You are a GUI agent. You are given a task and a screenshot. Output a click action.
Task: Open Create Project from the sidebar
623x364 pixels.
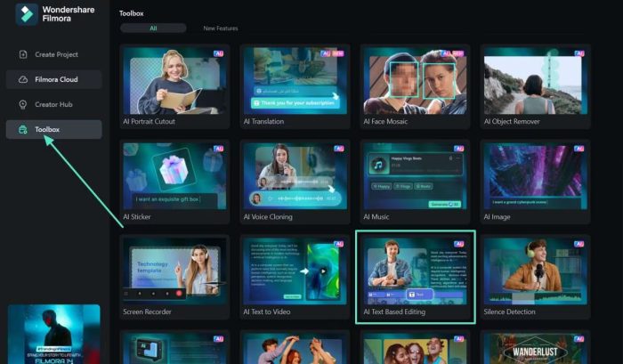(x=53, y=54)
